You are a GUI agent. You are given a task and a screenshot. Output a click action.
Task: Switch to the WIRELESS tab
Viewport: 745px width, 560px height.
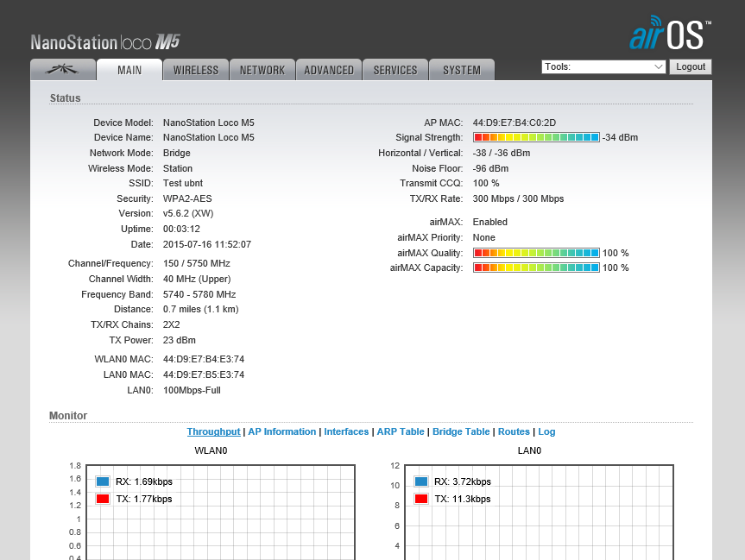pos(196,70)
